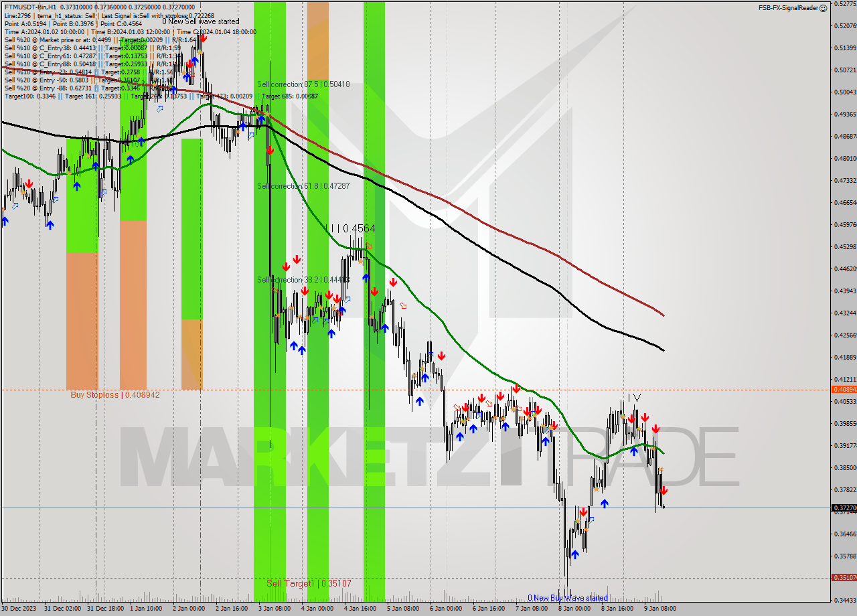Click the FSB-FX-SignalReader expert advisor label
The image size is (857, 616).
(788, 8)
